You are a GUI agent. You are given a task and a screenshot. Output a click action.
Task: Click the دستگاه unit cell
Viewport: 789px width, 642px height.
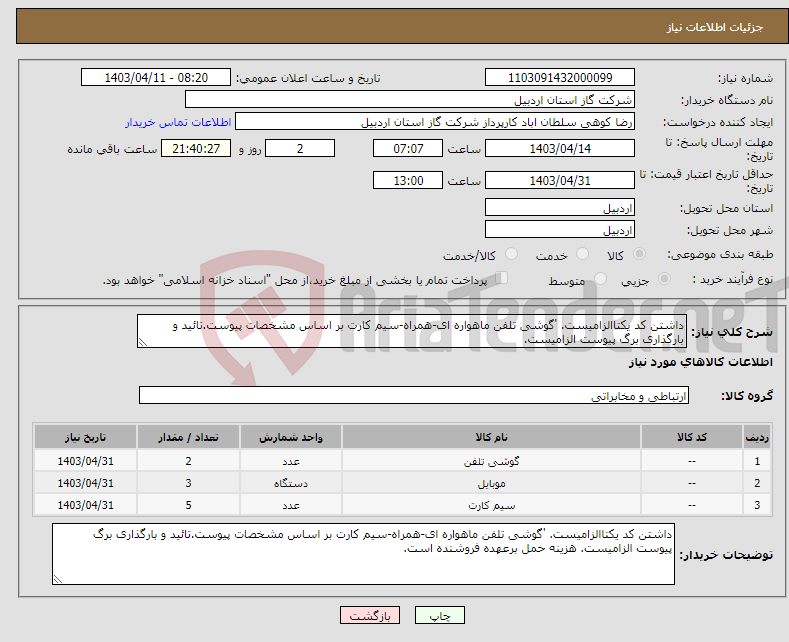click(291, 483)
